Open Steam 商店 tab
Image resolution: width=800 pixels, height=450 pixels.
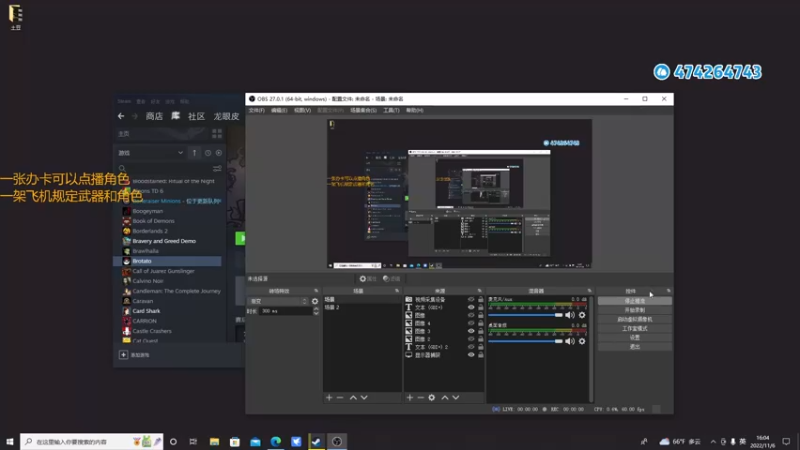pos(154,116)
